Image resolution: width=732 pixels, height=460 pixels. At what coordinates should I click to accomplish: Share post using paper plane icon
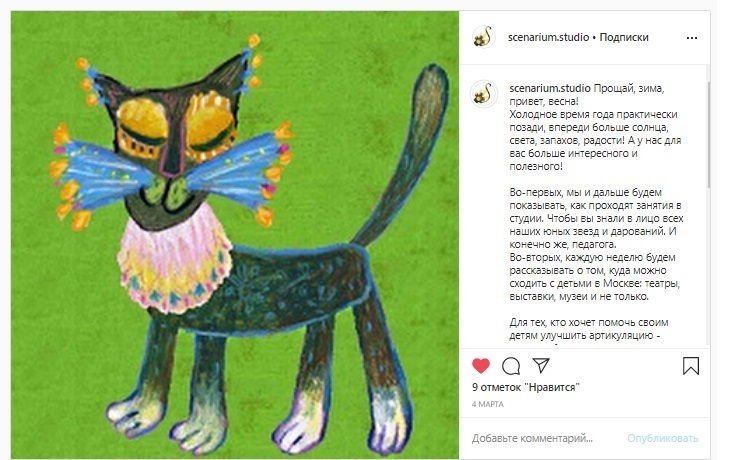coord(541,365)
